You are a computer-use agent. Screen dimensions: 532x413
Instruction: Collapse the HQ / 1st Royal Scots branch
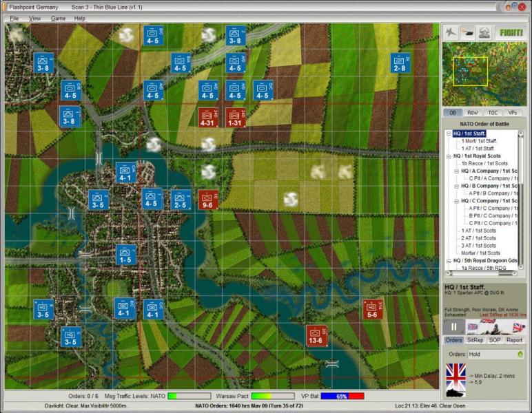tap(448, 156)
